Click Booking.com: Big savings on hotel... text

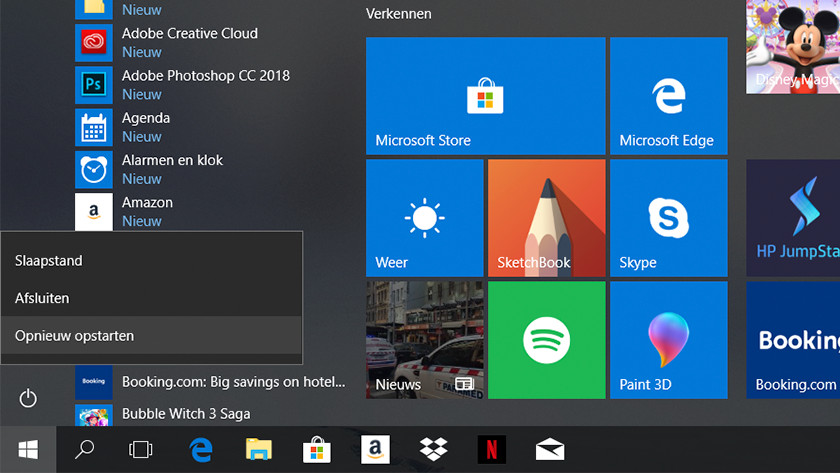[234, 382]
